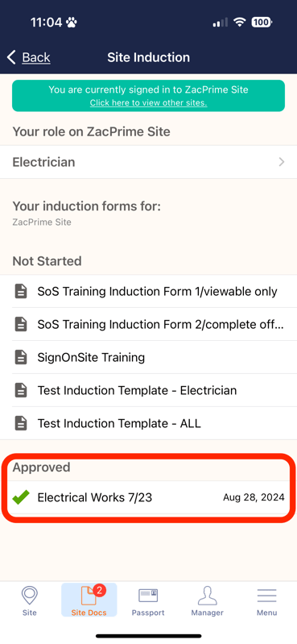Open the hamburger Menu icon
The height and width of the screenshot is (644, 297).
pyautogui.click(x=266, y=596)
